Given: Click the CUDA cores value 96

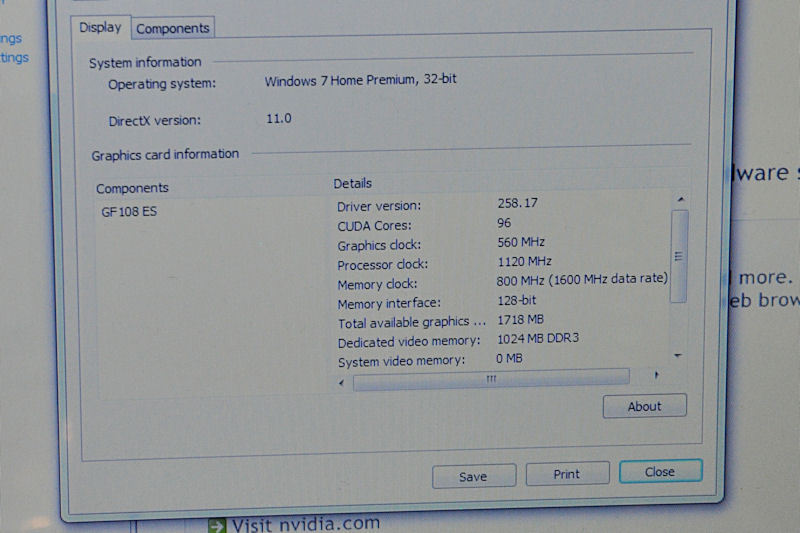Looking at the screenshot, I should click(504, 223).
